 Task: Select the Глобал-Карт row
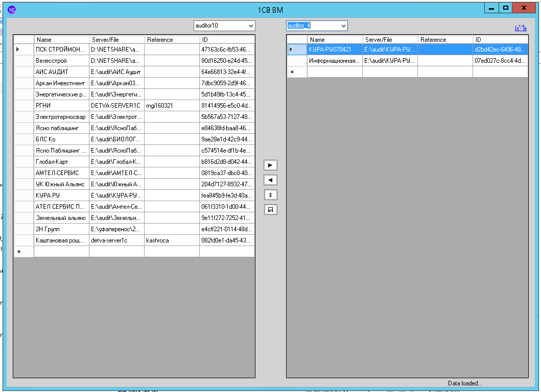[x=61, y=162]
